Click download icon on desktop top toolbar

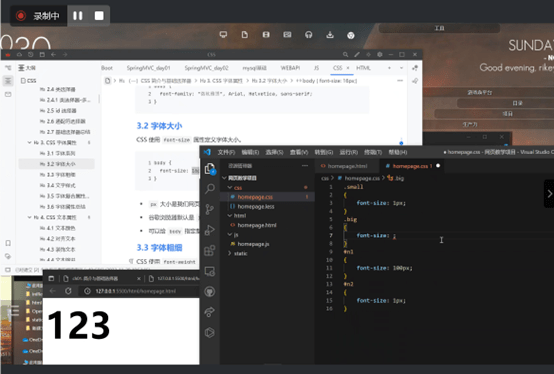[x=330, y=35]
